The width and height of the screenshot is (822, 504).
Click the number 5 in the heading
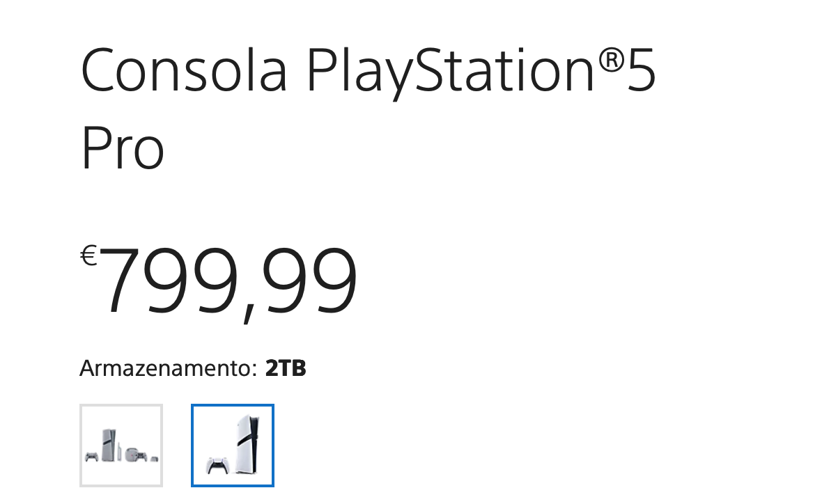(x=641, y=70)
